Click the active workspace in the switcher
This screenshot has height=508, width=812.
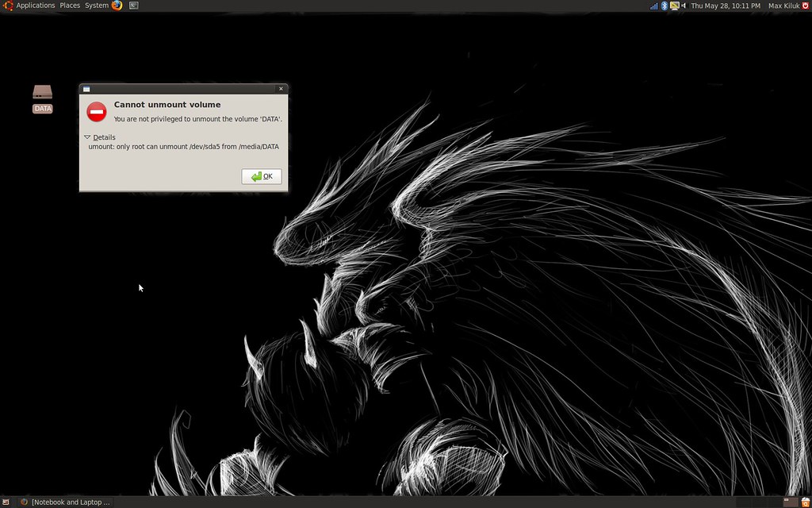coord(791,502)
